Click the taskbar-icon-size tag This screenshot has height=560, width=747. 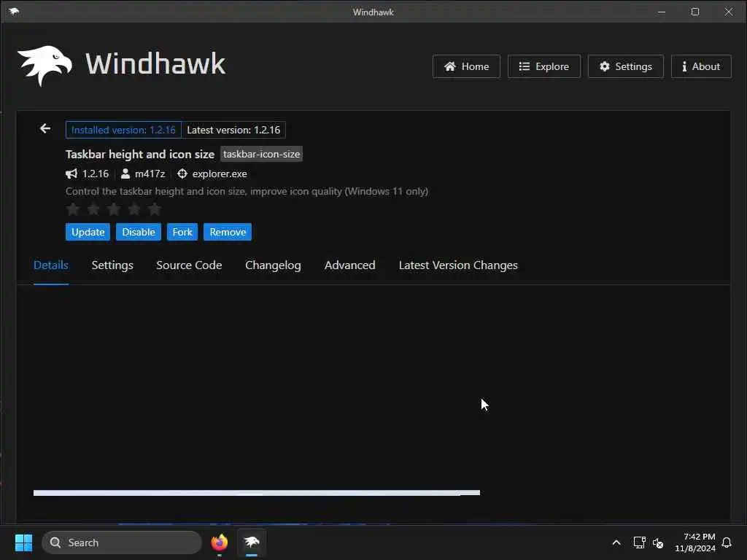[262, 154]
